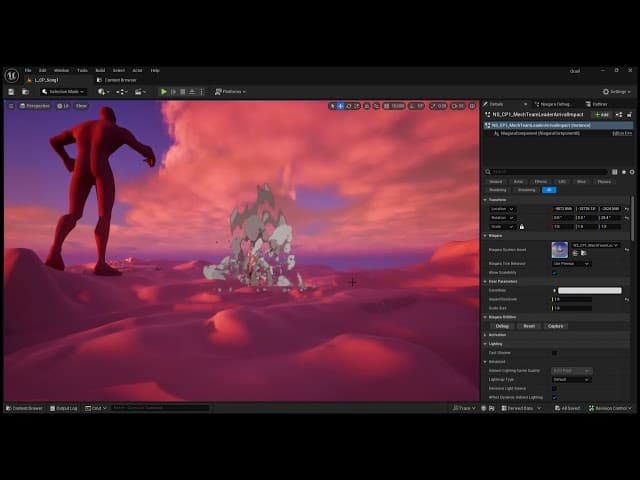Click the Add content quick-add icon
Viewport: 640px width, 480px height.
pyautogui.click(x=102, y=92)
